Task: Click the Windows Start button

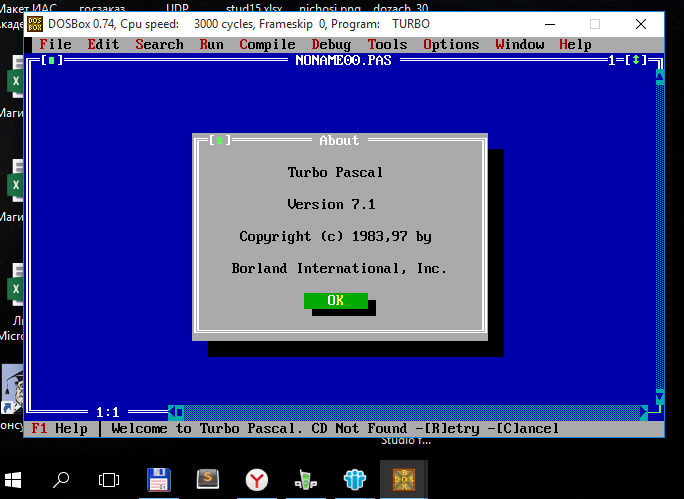Action: tap(13, 480)
